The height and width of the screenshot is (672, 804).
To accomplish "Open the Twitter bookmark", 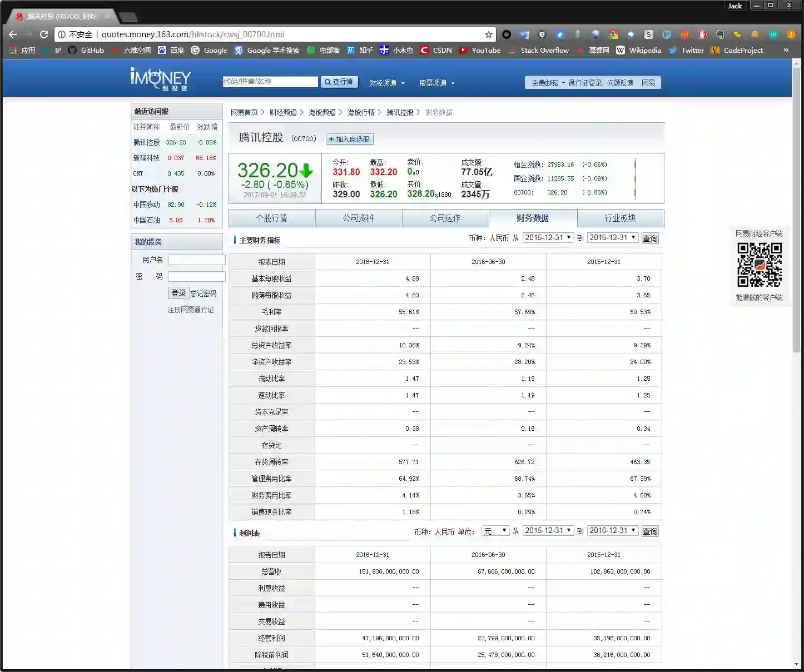I will click(686, 50).
